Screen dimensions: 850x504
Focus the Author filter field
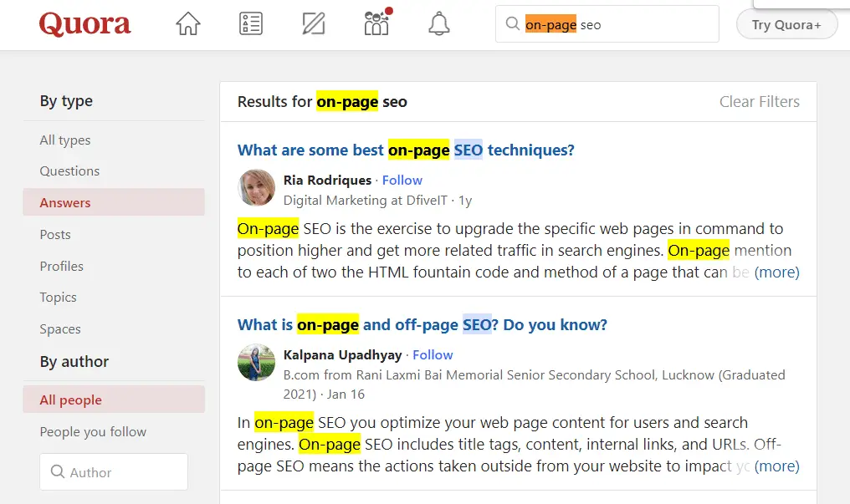[x=114, y=472]
